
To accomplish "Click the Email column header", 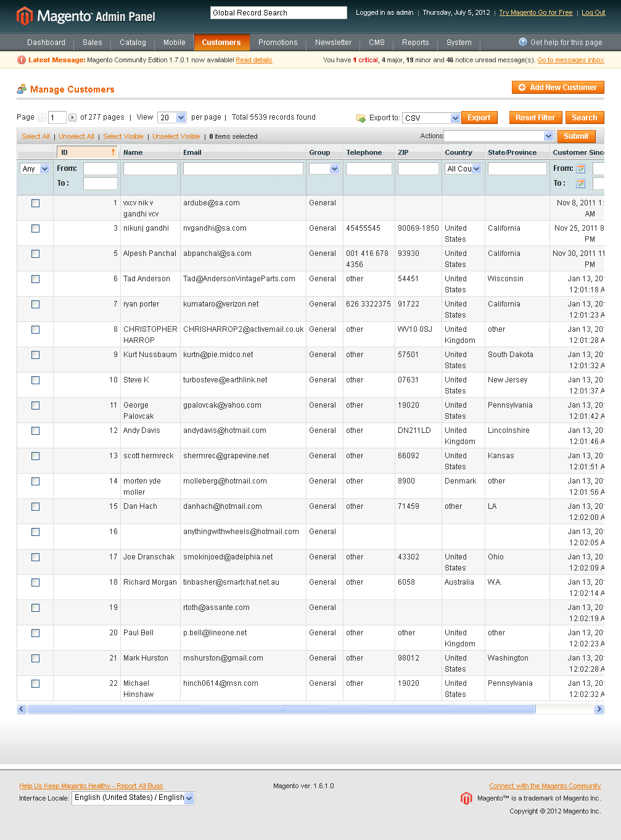I will pos(244,152).
